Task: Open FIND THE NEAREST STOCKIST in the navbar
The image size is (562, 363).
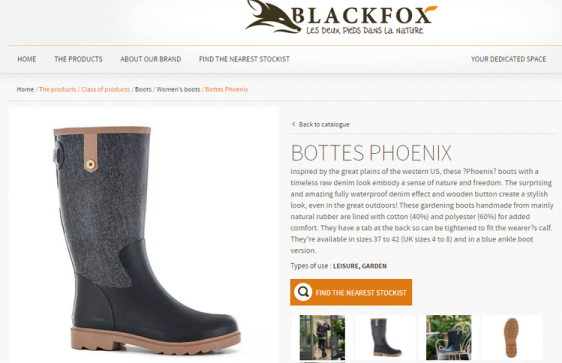Action: pos(244,59)
